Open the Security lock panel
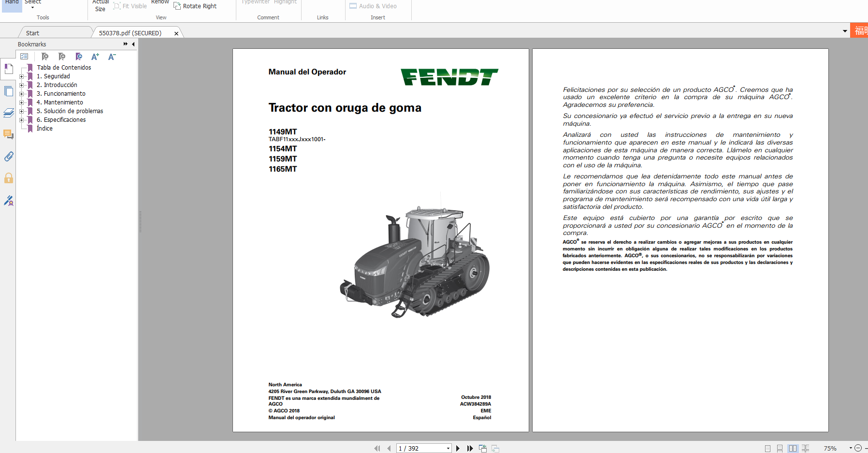868x453 pixels. [x=9, y=178]
